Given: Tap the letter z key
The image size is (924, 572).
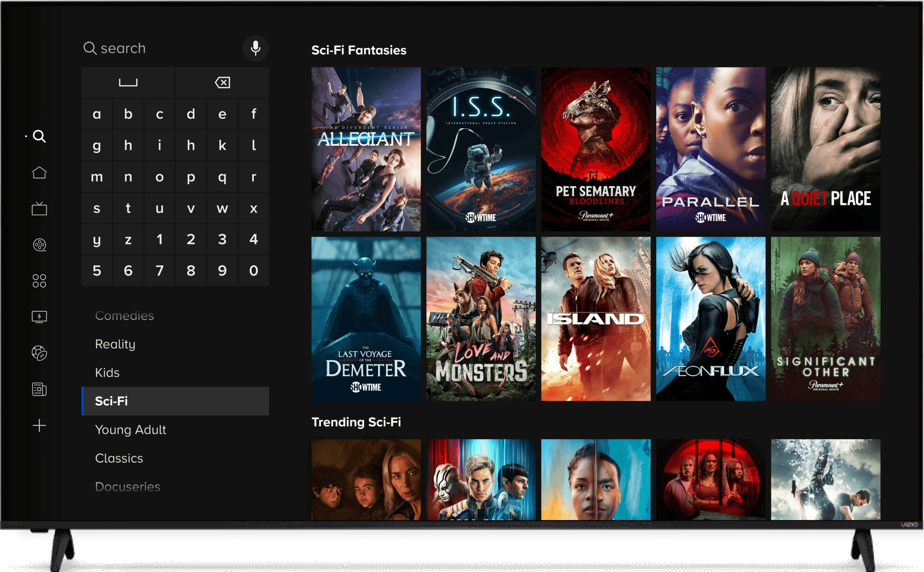Looking at the screenshot, I should [128, 239].
